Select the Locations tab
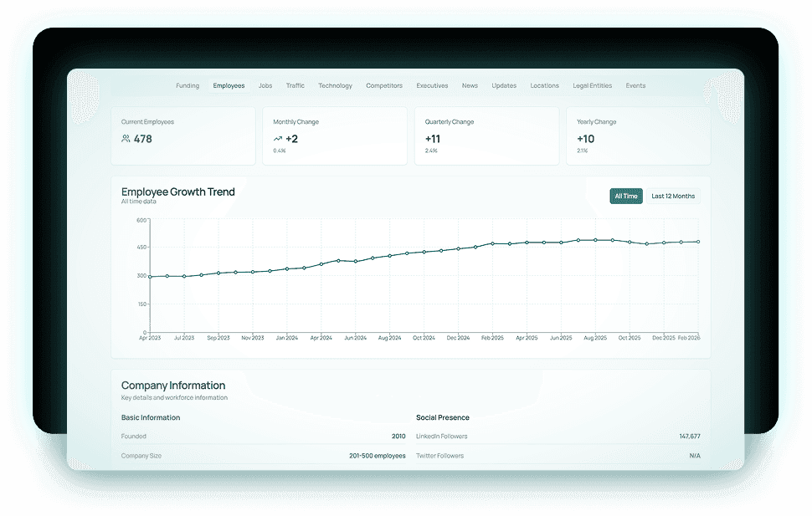 point(544,85)
